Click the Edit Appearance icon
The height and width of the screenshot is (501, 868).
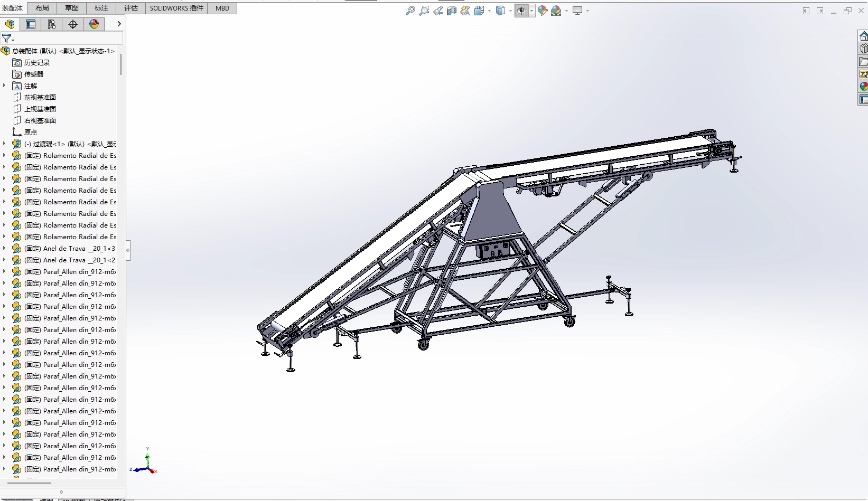coord(543,11)
